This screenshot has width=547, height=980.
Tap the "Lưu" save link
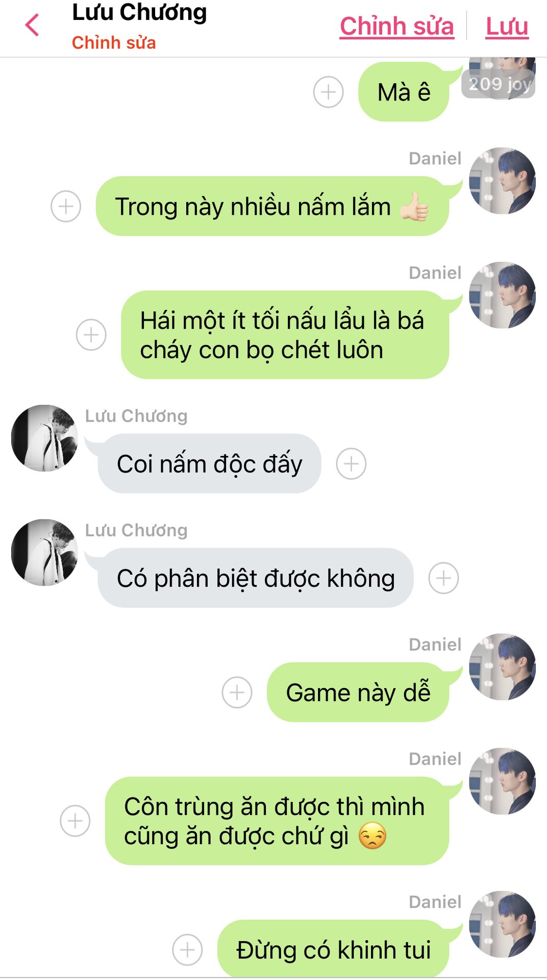[507, 26]
